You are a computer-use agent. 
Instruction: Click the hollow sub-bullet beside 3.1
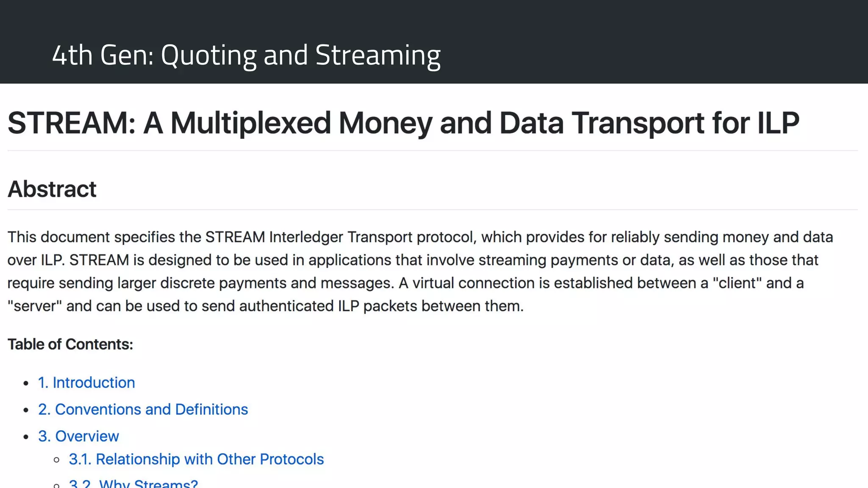57,460
